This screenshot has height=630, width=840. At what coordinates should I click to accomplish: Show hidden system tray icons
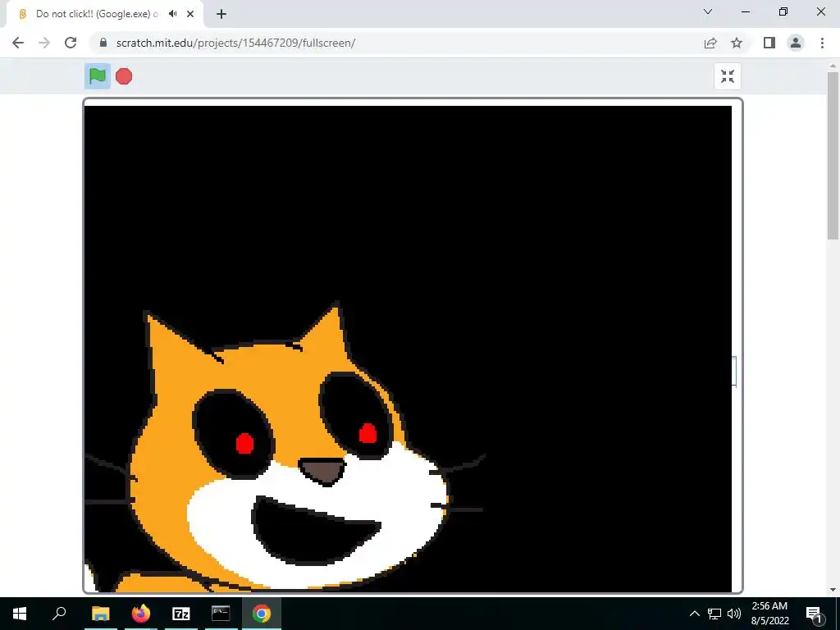point(694,614)
